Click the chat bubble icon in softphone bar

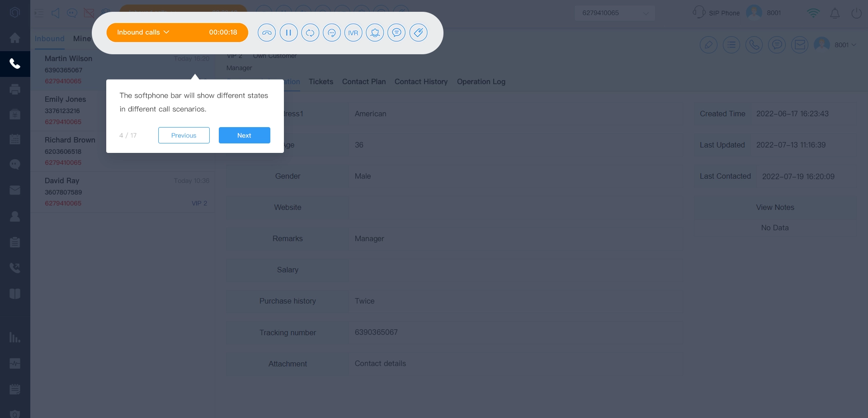396,33
